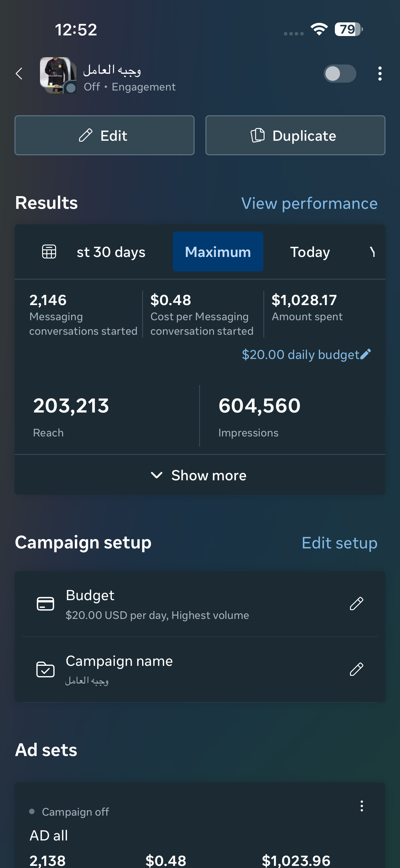Toggle the campaign on/off switch
400x868 pixels.
click(340, 74)
